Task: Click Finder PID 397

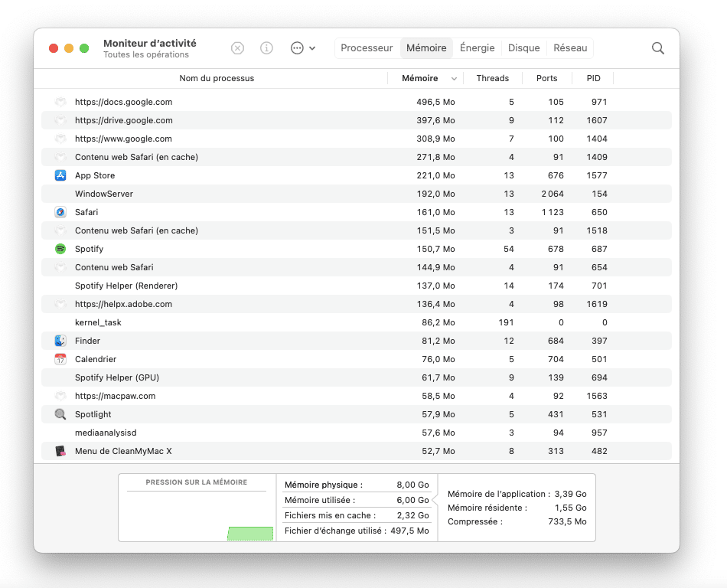Action: pos(599,341)
